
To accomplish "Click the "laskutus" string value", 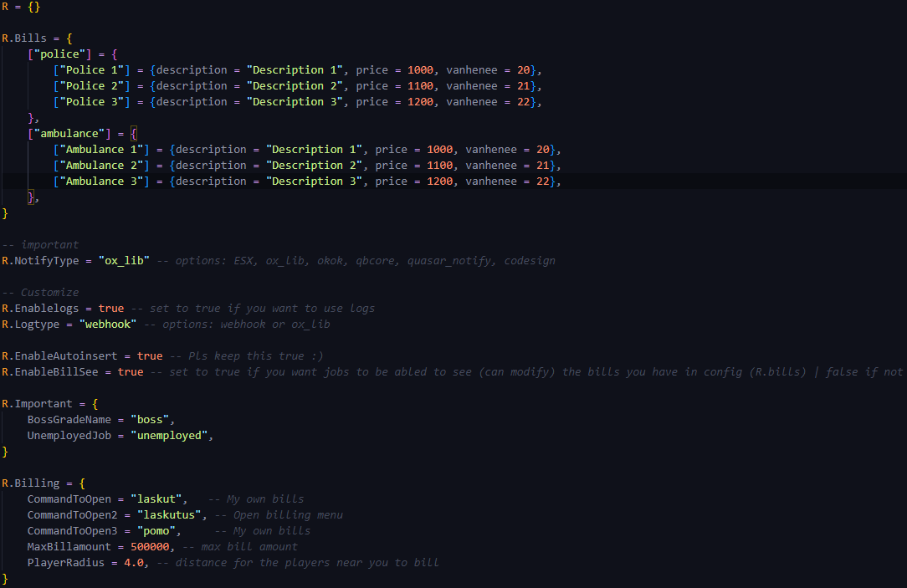I will (170, 515).
